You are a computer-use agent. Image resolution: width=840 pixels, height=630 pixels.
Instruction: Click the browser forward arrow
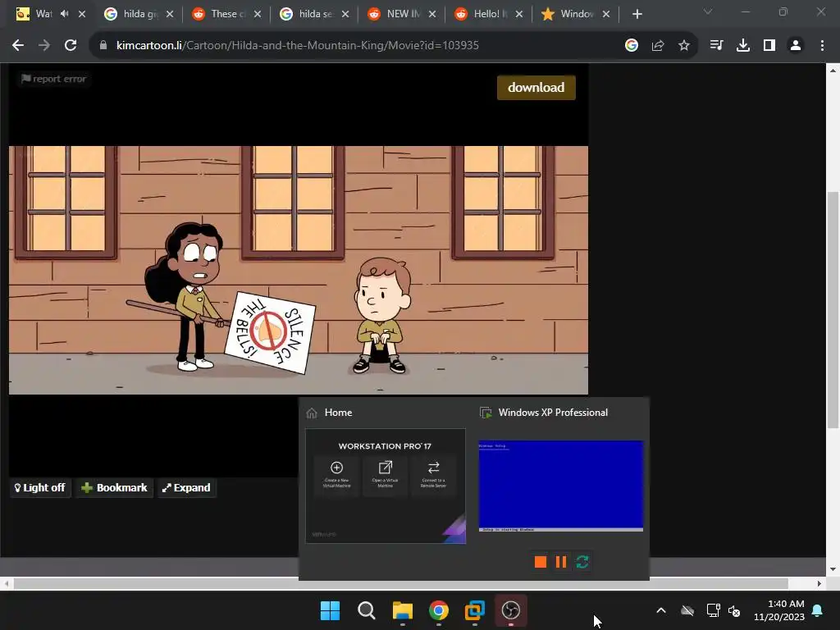[x=44, y=46]
